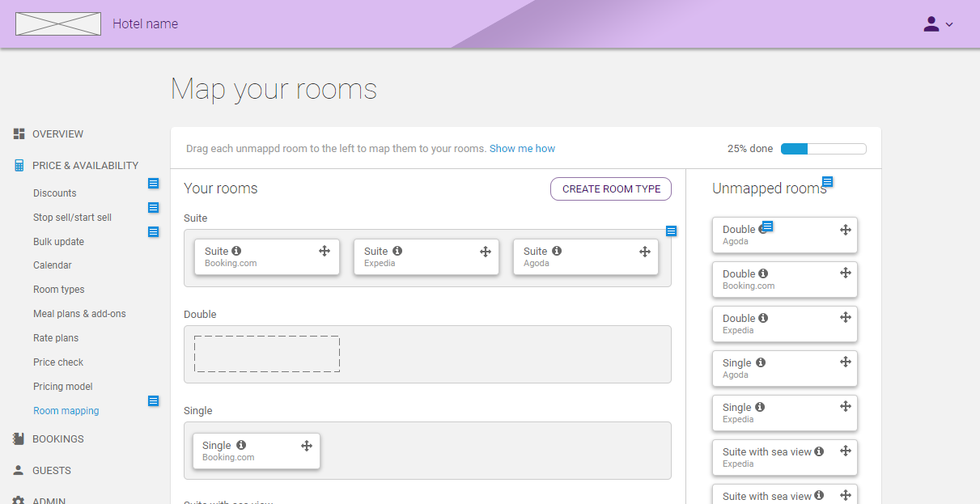Click move handle on unmapped Double Expedia
Screen dimensions: 980x504
(x=846, y=317)
